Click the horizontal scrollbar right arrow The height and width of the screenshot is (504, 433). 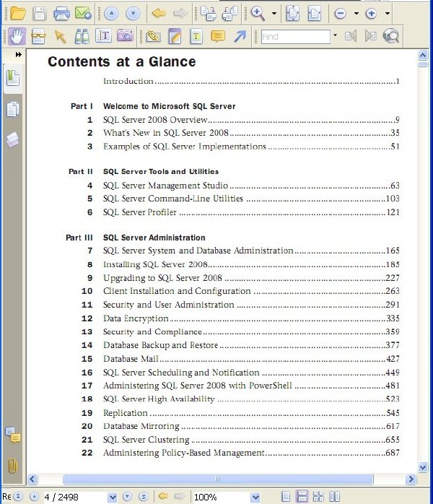411,479
